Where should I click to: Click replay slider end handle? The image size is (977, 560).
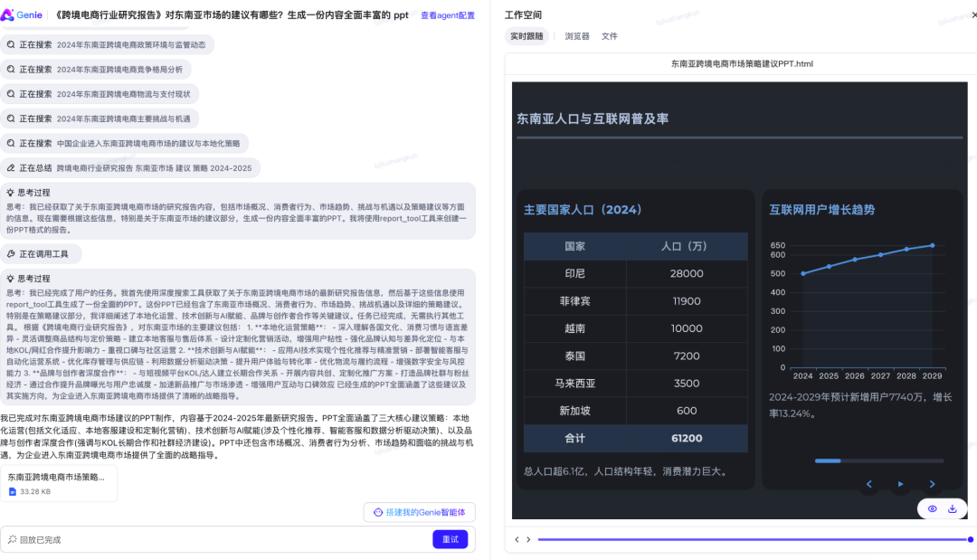(x=970, y=539)
